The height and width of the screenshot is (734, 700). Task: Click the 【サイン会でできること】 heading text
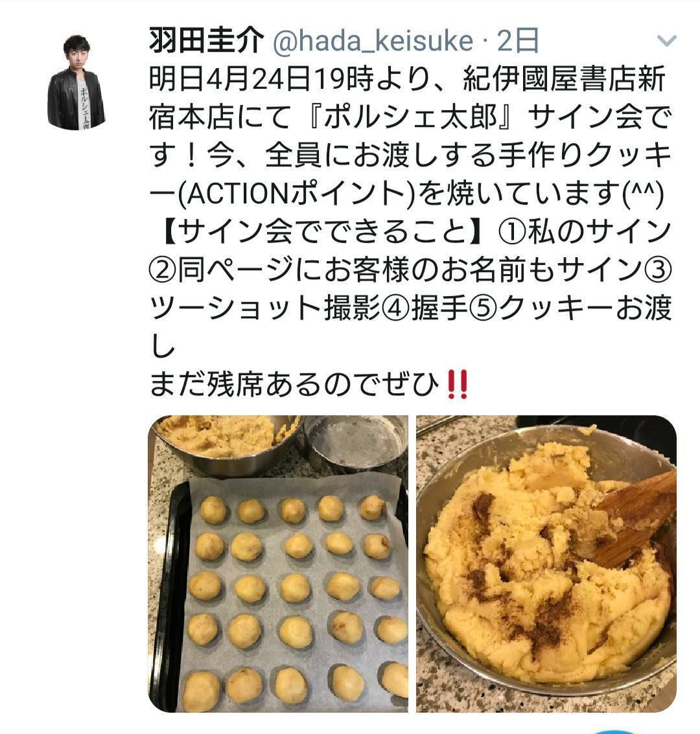click(x=324, y=232)
